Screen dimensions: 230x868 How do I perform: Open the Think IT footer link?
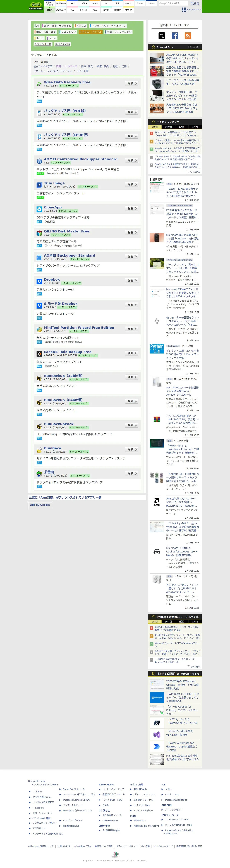point(37,792)
